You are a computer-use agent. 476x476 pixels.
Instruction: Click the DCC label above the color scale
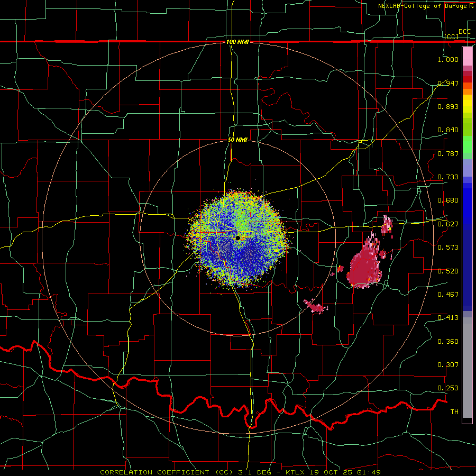point(464,32)
